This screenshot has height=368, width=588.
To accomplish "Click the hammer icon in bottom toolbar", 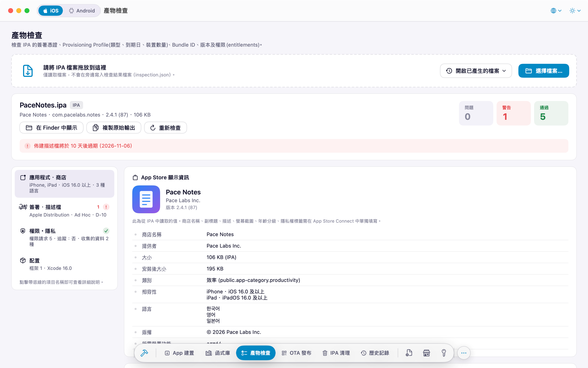I will 144,353.
